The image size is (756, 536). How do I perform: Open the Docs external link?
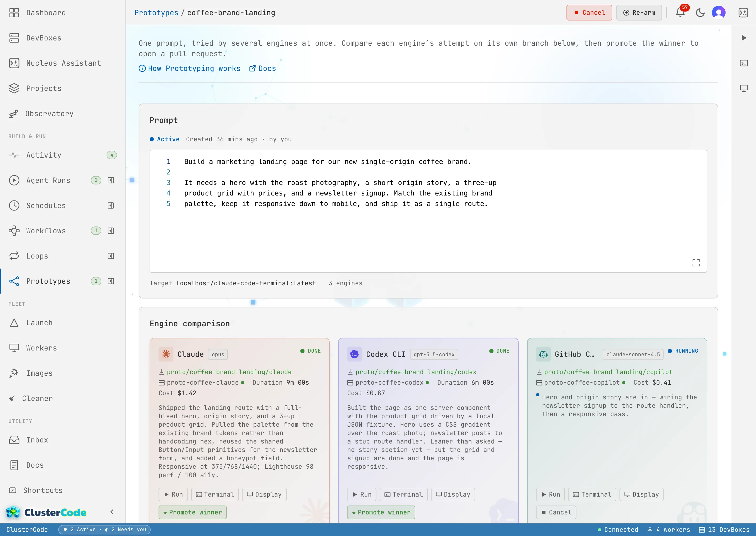[262, 68]
